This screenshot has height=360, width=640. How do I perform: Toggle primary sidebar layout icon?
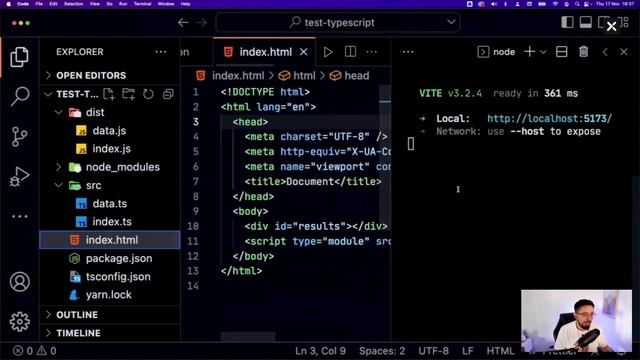pos(567,22)
